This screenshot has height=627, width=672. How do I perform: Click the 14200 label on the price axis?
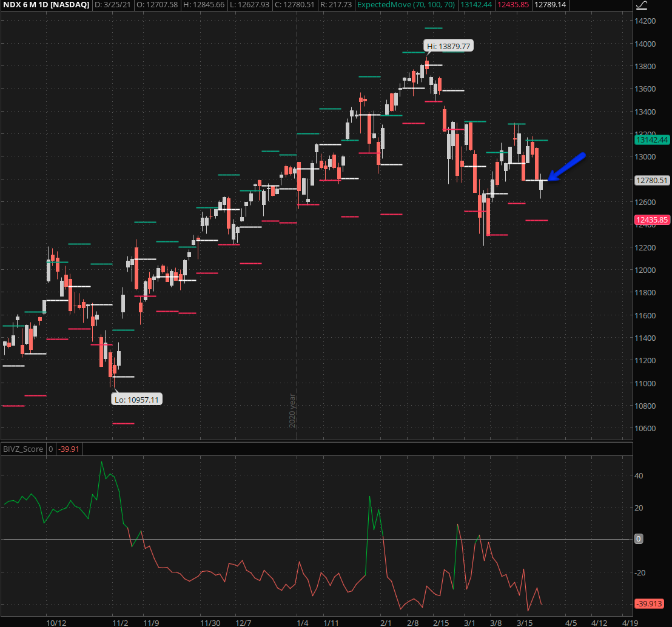click(646, 21)
